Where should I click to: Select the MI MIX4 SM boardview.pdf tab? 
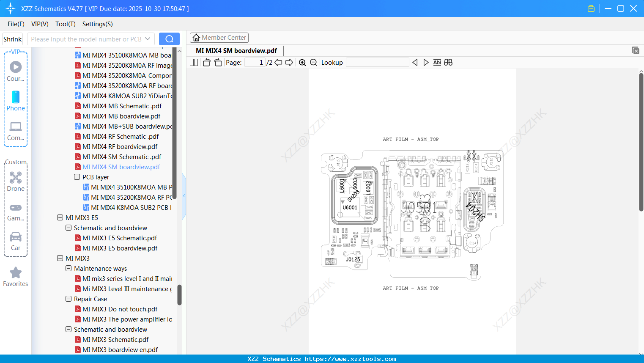click(236, 50)
